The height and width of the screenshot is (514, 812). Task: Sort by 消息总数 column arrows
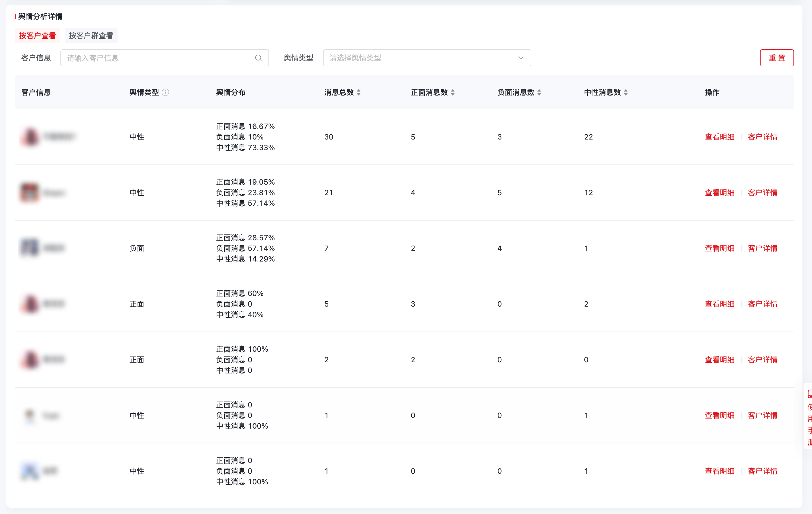tap(359, 93)
